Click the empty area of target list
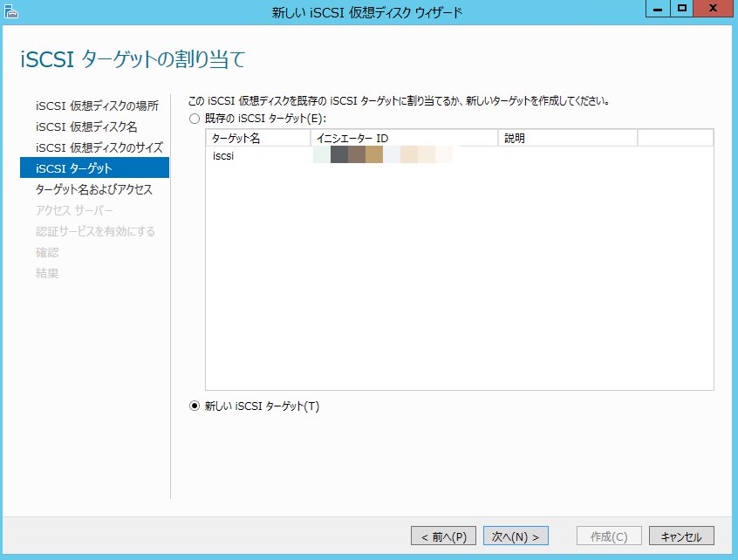 (x=459, y=279)
